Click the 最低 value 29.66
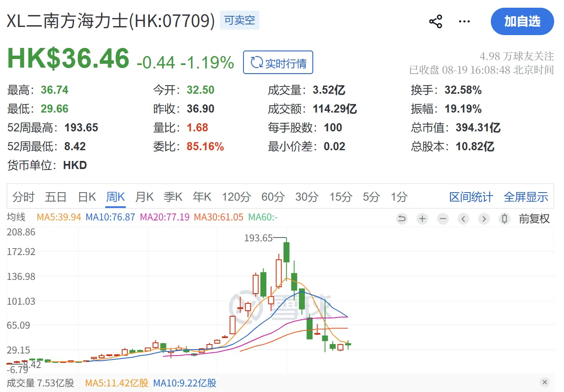Viewport: 564px width, 392px height. point(54,109)
